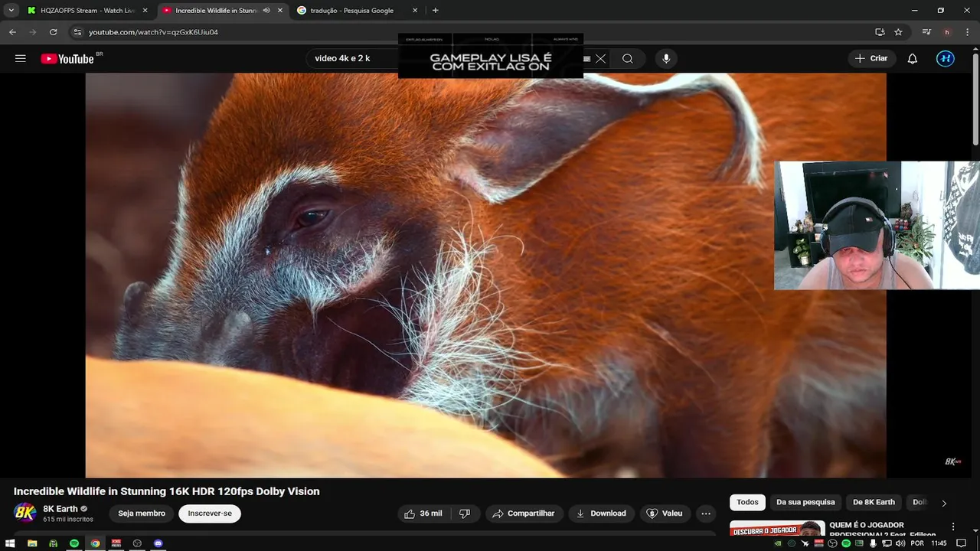
Task: Click the address bar URL
Action: [153, 32]
